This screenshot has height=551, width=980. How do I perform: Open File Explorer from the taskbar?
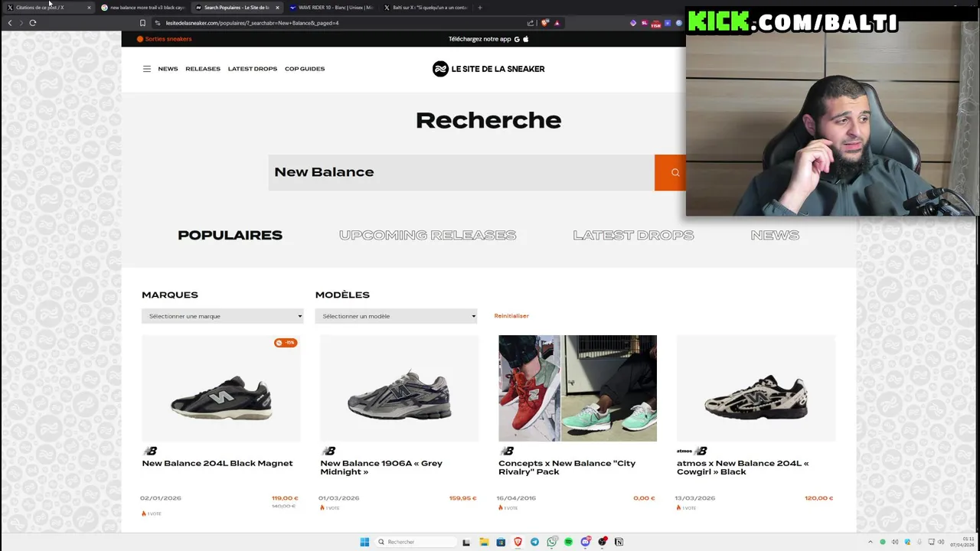[484, 542]
